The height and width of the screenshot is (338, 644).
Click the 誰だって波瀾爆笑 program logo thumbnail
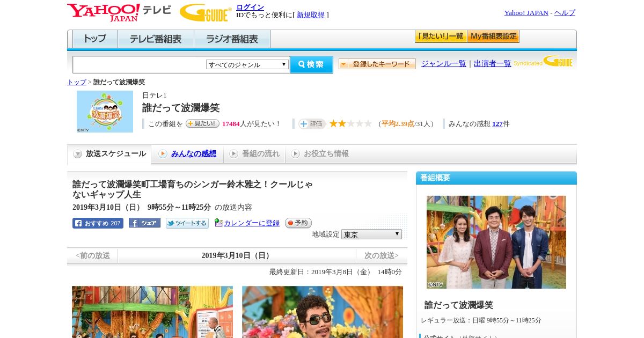[x=105, y=112]
